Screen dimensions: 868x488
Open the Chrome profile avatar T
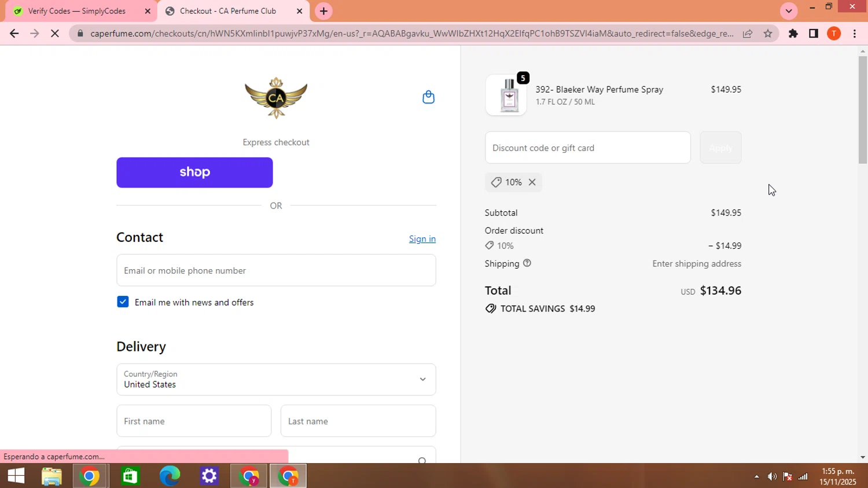tap(834, 34)
